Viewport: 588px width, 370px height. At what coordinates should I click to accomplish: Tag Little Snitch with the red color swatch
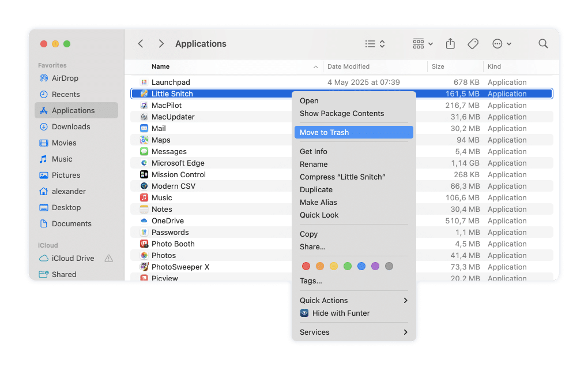point(306,266)
